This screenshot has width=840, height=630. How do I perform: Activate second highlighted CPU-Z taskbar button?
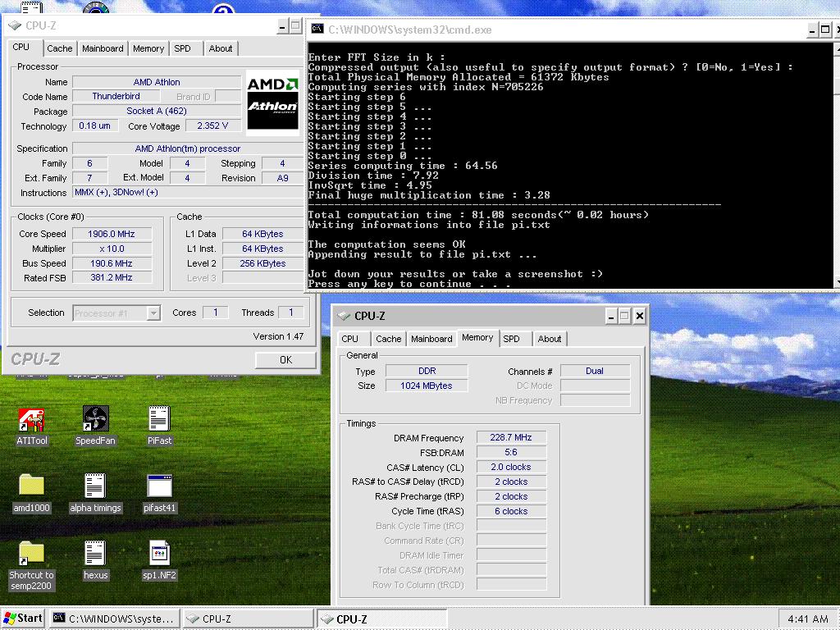tap(381, 619)
